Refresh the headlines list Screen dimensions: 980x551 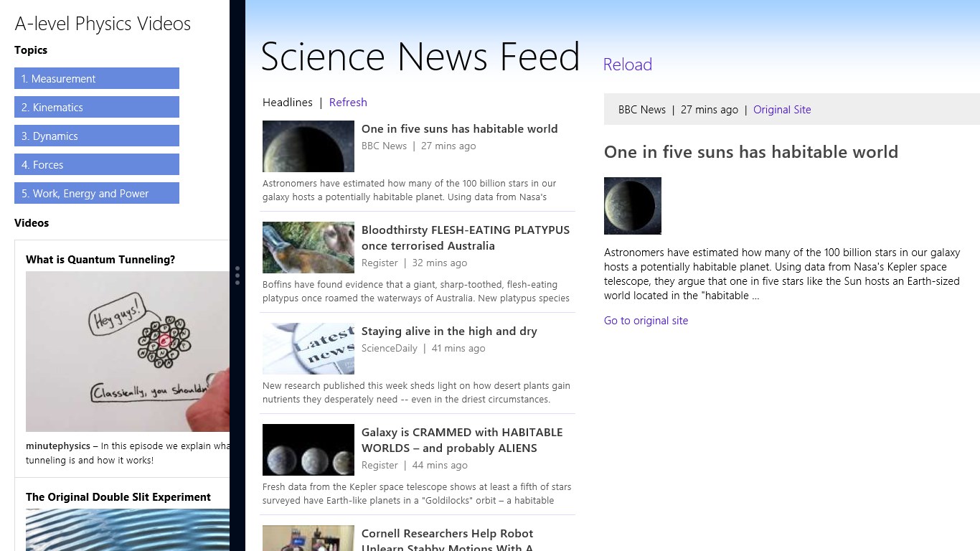(x=348, y=102)
